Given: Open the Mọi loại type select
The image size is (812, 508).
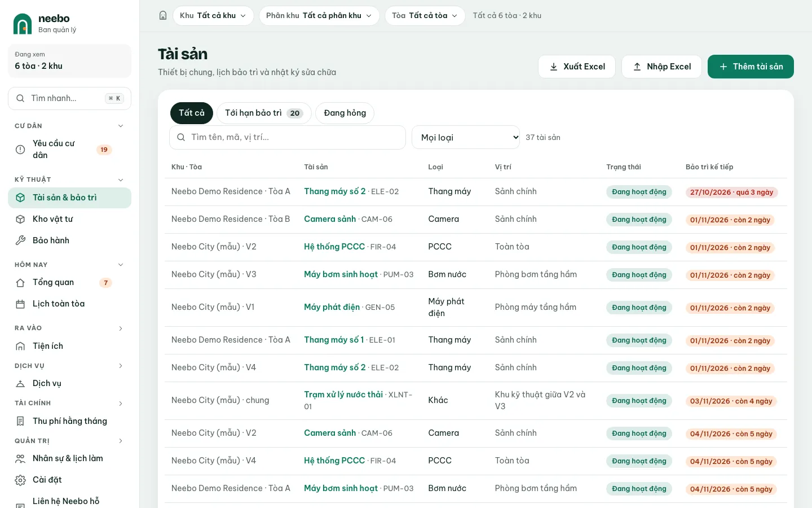Looking at the screenshot, I should tap(466, 137).
